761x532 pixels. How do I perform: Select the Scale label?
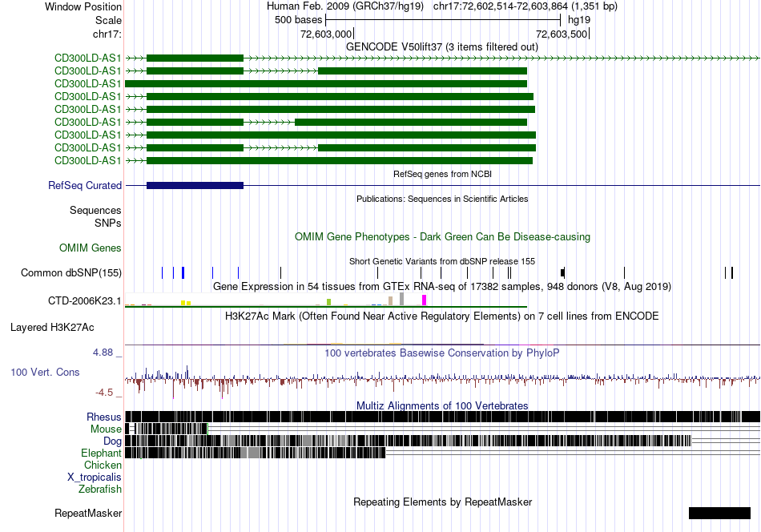pos(108,20)
